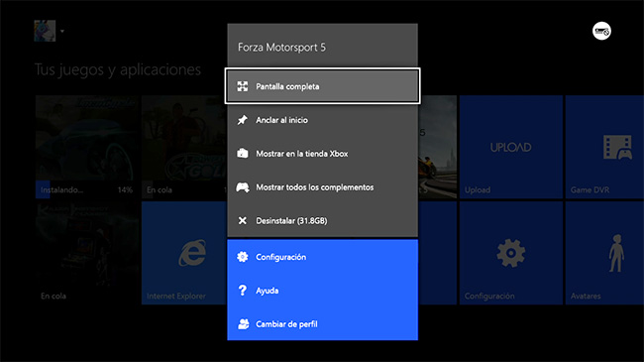The image size is (644, 362).
Task: Click the round console status icon
Action: [601, 31]
